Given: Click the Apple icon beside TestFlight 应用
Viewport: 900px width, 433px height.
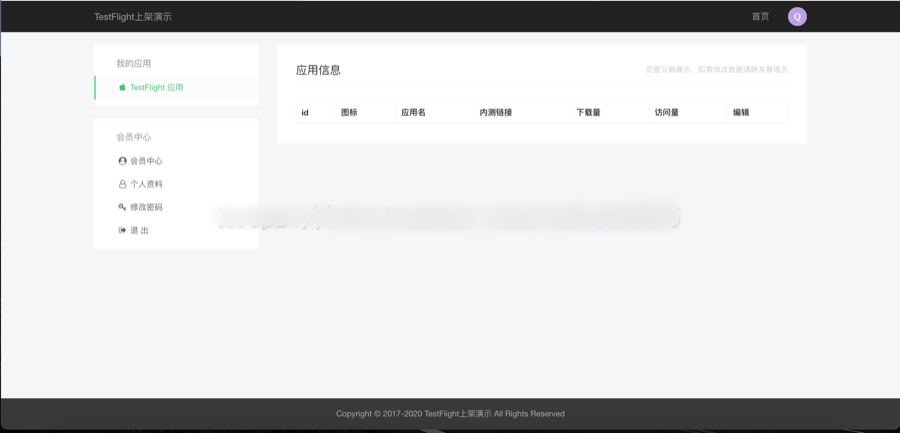Looking at the screenshot, I should [123, 88].
